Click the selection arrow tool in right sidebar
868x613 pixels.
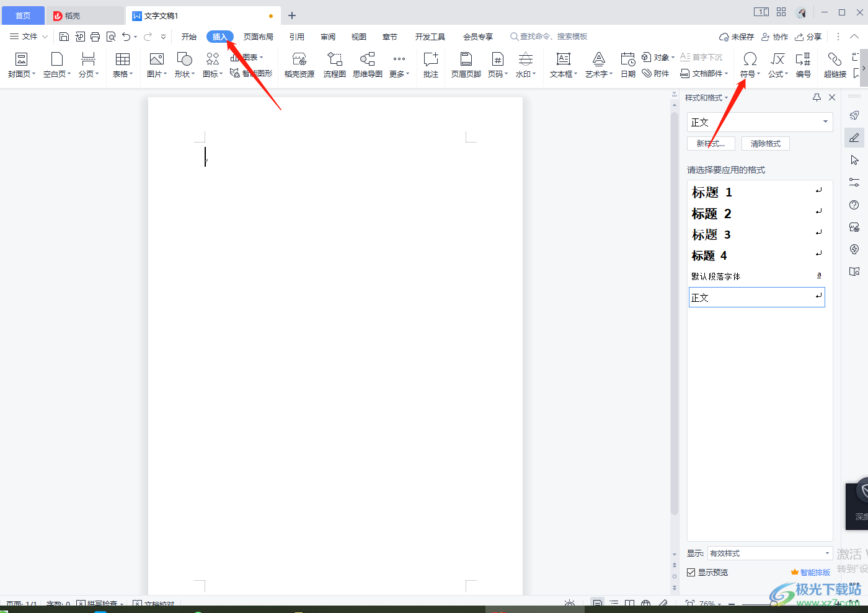click(x=854, y=160)
